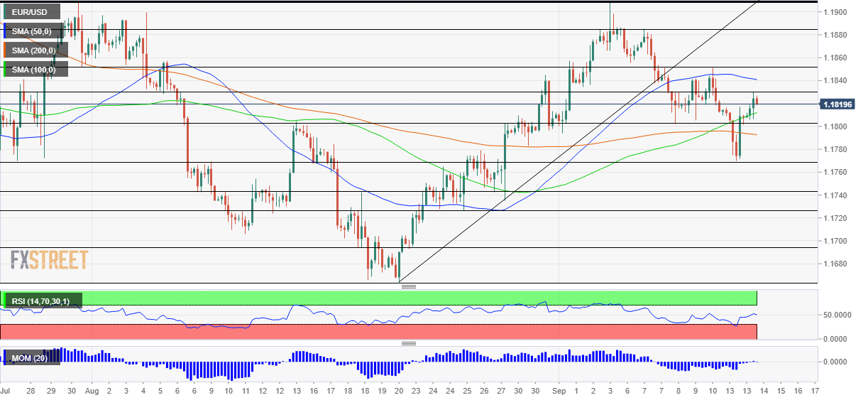Click the red RSI oversold band

[379, 332]
